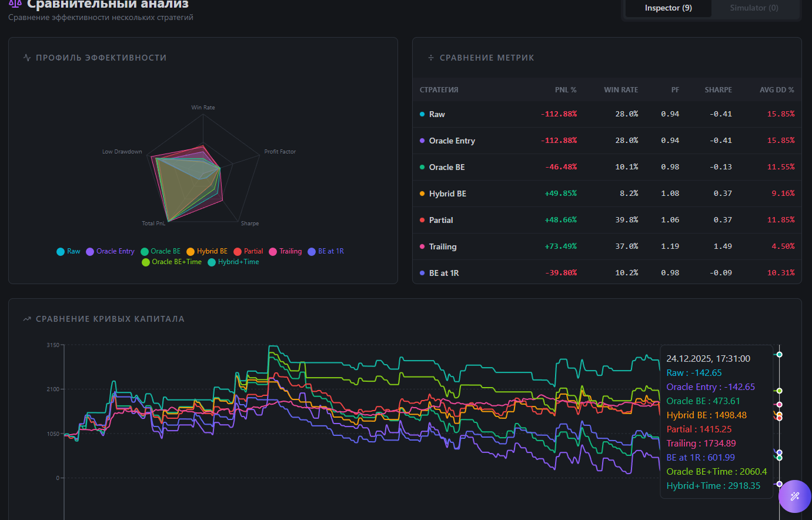Click the scales icon beside the page title

[15, 4]
